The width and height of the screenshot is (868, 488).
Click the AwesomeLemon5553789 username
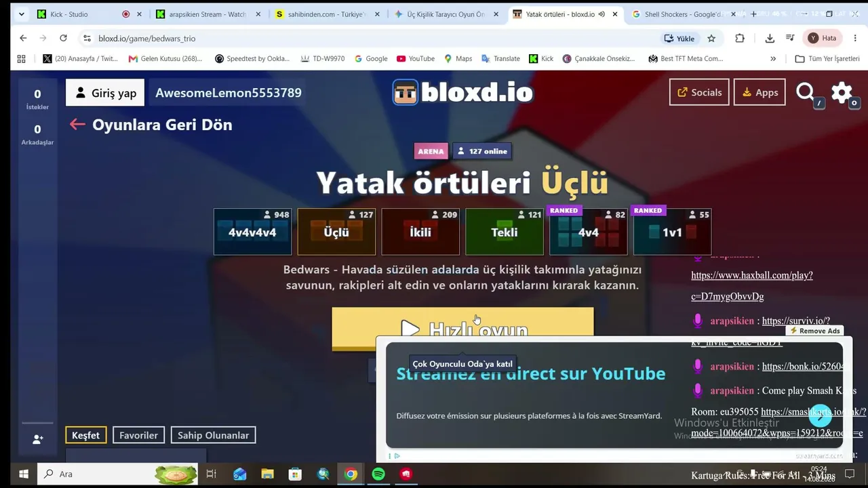[229, 93]
